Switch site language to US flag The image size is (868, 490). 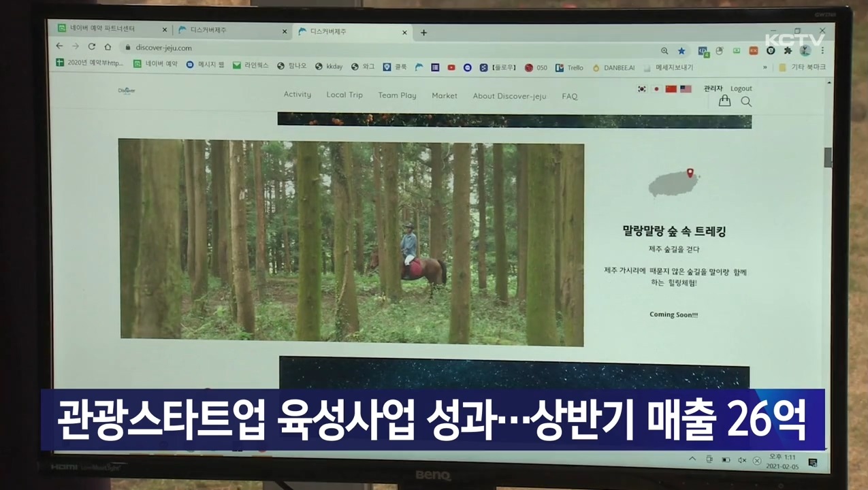(x=686, y=88)
